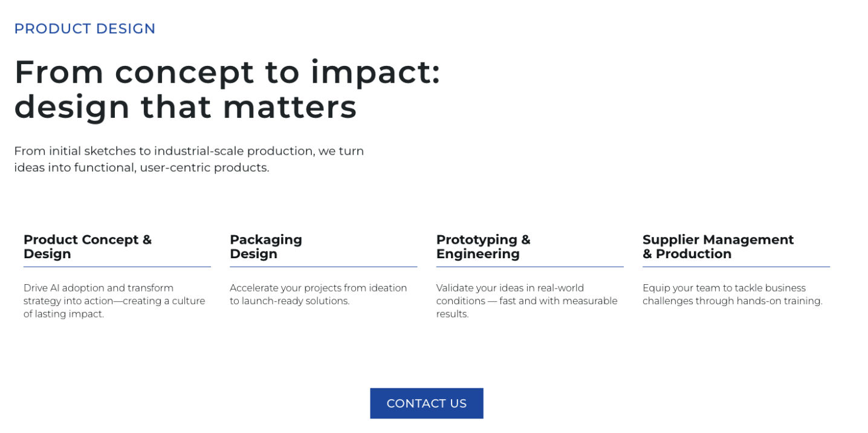Click the divider under Supplier Management & Production
This screenshot has height=433, width=868.
pos(736,267)
